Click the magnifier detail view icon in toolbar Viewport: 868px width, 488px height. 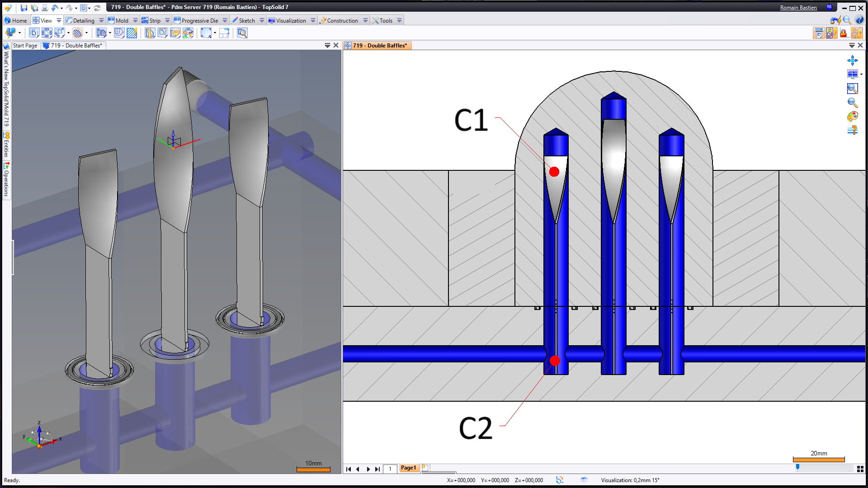click(x=242, y=33)
